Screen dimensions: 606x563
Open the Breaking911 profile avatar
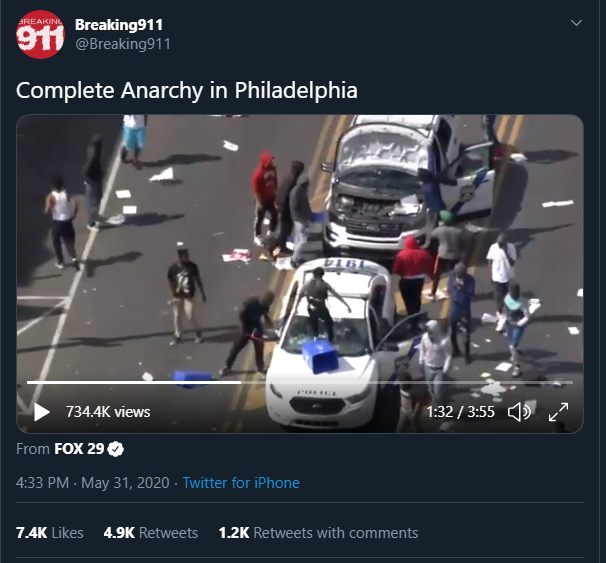tap(40, 34)
